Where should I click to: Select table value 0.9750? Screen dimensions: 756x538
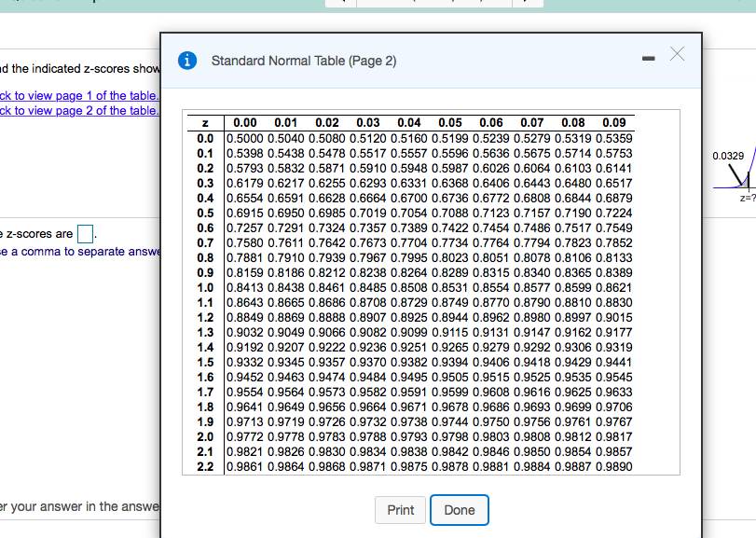491,421
